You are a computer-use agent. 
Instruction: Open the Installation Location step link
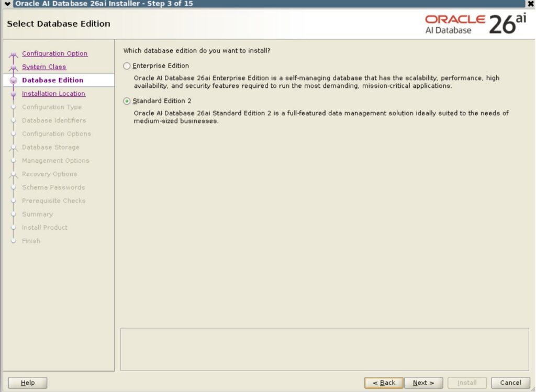coord(54,93)
